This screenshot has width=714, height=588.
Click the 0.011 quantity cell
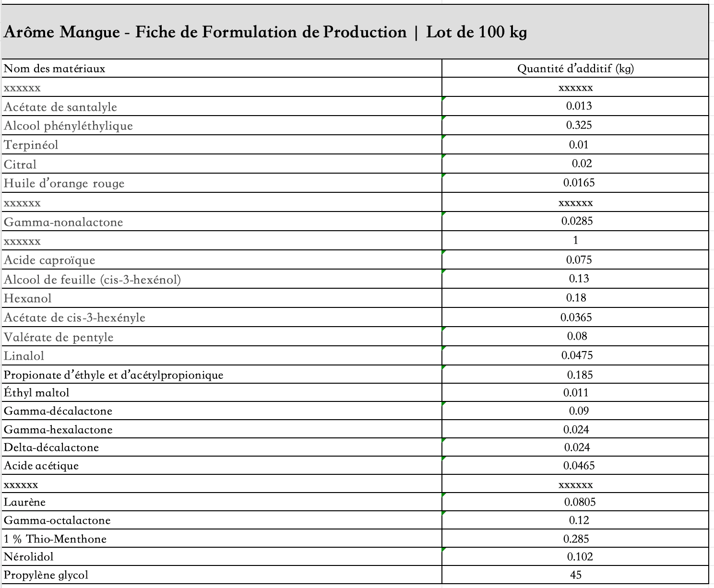click(x=575, y=393)
